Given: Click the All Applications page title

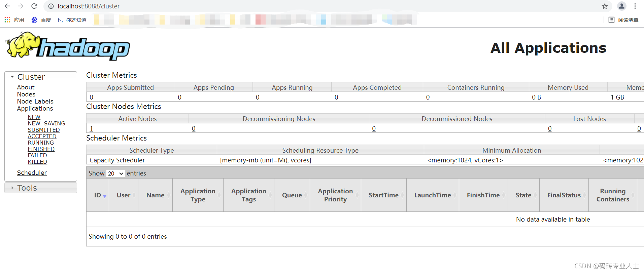Looking at the screenshot, I should 548,48.
